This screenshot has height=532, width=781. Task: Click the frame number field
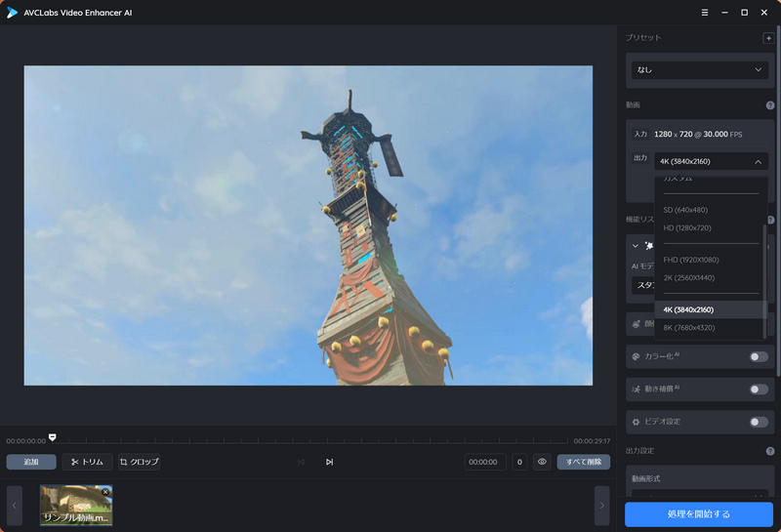(x=519, y=462)
